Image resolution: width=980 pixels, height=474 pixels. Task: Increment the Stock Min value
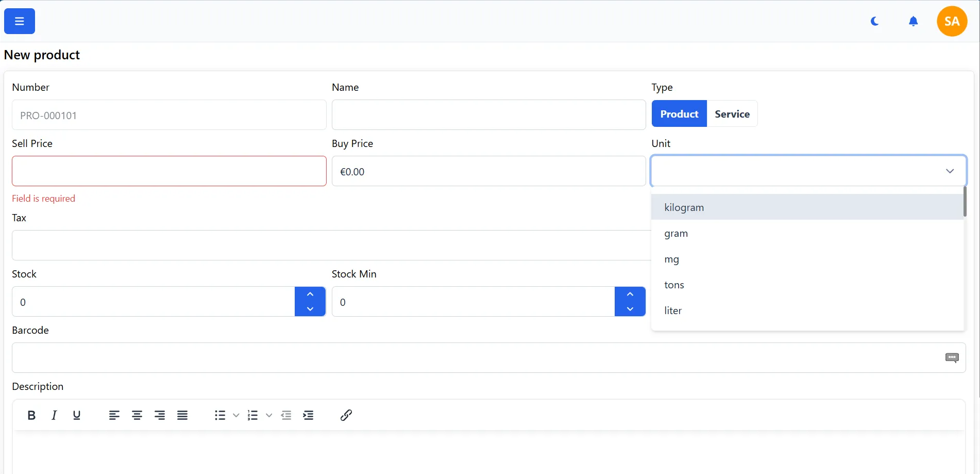pos(630,294)
